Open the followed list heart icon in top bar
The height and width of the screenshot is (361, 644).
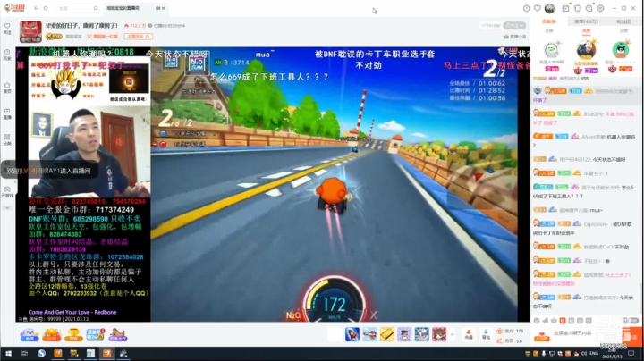[538, 8]
